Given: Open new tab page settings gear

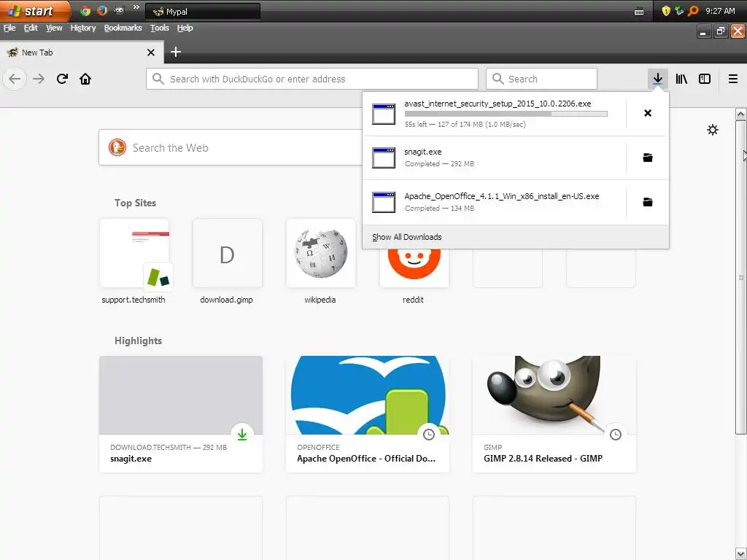Looking at the screenshot, I should pyautogui.click(x=712, y=130).
